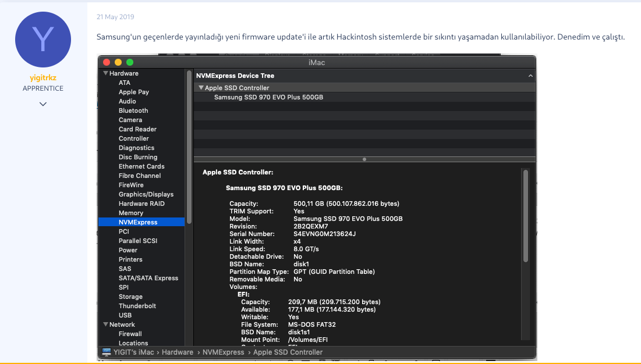This screenshot has width=641, height=364.
Task: Select Memory in the hardware list
Action: point(131,213)
